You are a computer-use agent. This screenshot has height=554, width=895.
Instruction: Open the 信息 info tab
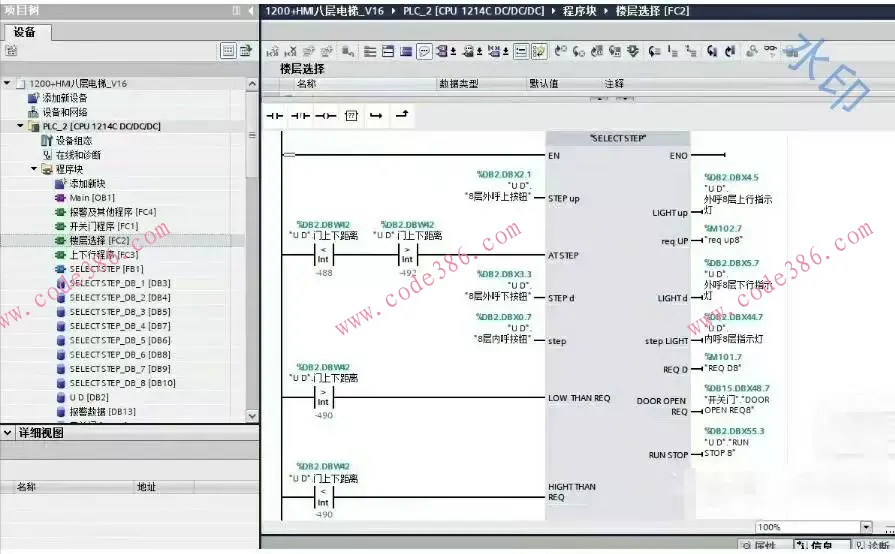pyautogui.click(x=815, y=546)
